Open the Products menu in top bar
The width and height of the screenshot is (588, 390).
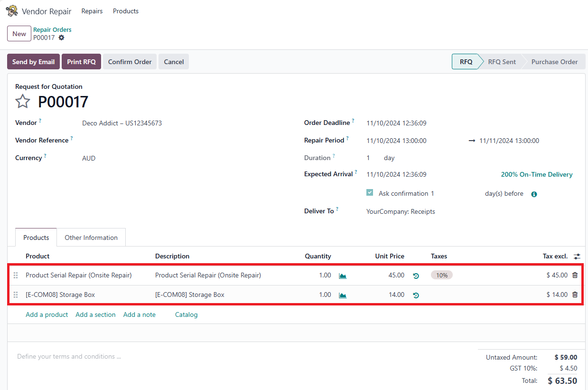[126, 11]
